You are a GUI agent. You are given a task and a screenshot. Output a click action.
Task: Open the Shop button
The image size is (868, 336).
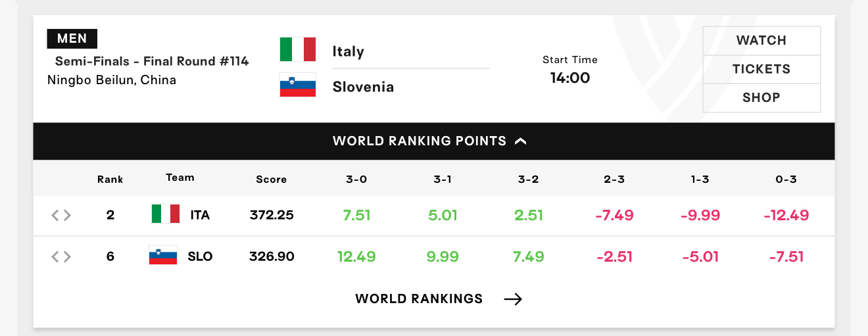(x=761, y=98)
